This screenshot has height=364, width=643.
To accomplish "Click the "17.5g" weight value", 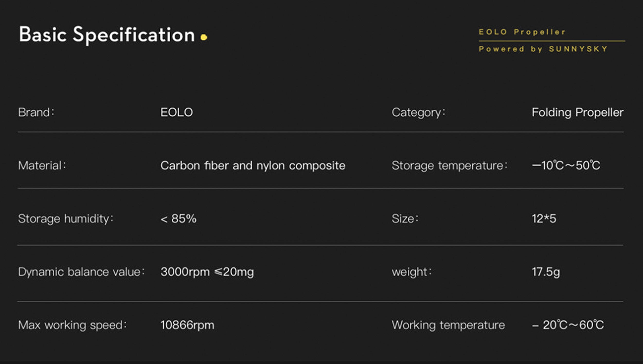I will coord(546,272).
